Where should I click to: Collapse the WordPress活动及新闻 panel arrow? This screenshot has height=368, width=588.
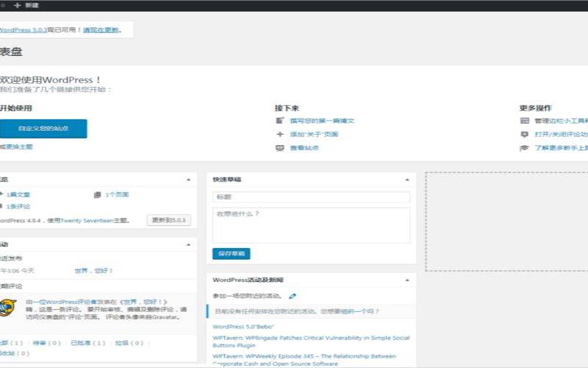pos(407,280)
